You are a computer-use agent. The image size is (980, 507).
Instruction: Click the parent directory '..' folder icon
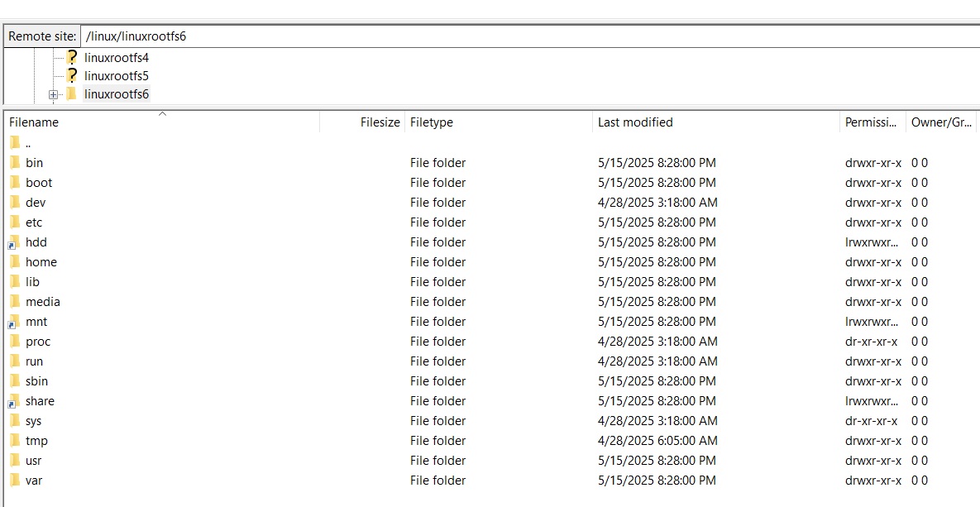click(15, 142)
